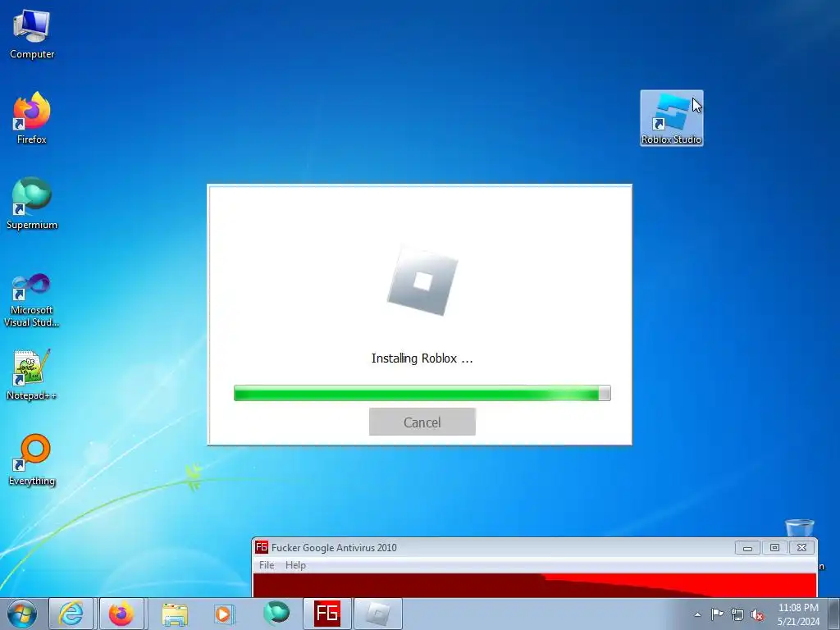Launch Internet Explorer from the taskbar

[x=71, y=614]
